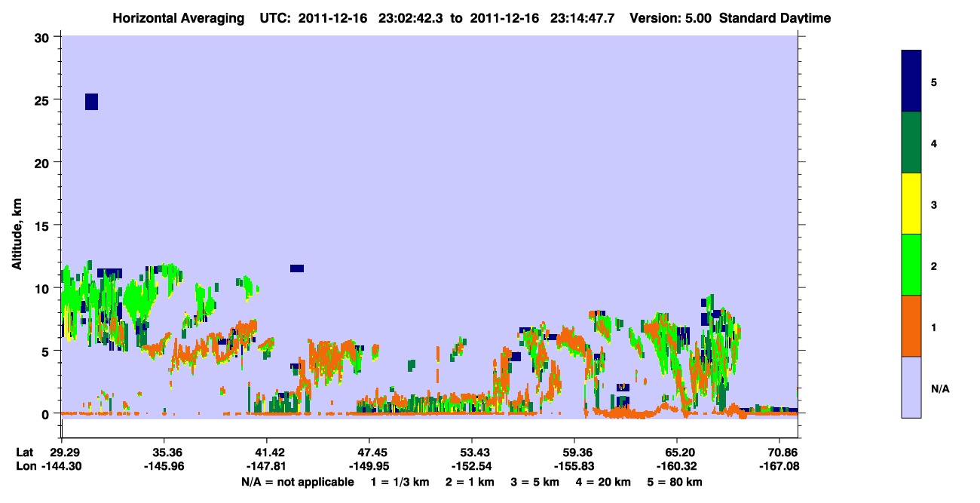Image resolution: width=980 pixels, height=503 pixels.
Task: Click the colorbar label 'N/A'
Action: tap(939, 388)
